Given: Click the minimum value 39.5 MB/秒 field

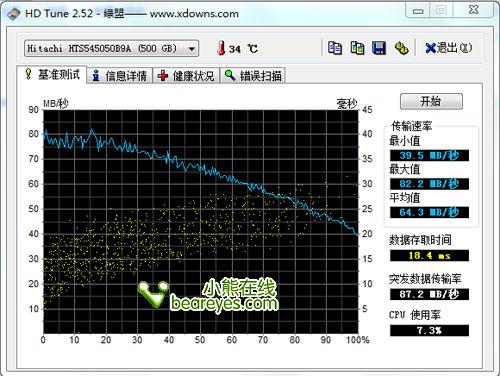Looking at the screenshot, I should (429, 155).
